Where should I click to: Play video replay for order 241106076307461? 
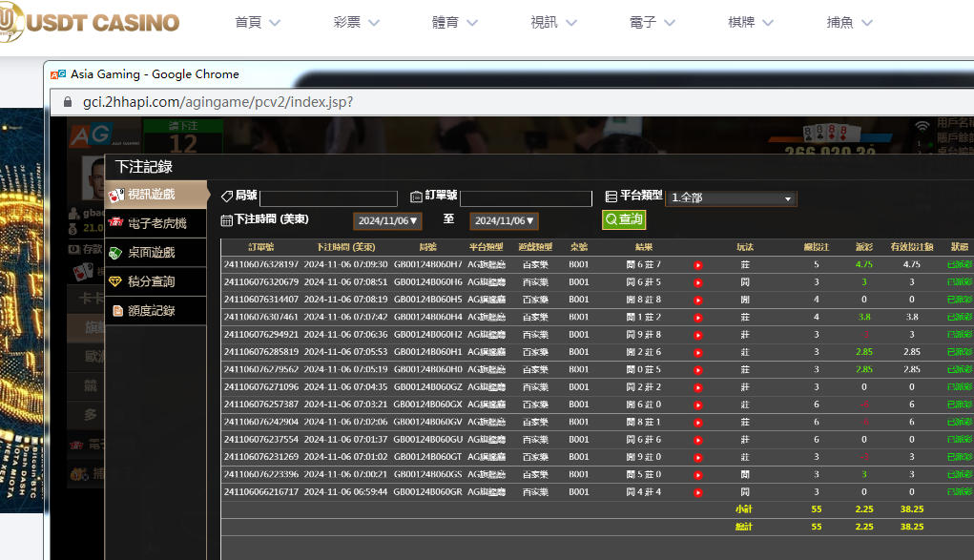[x=697, y=317]
